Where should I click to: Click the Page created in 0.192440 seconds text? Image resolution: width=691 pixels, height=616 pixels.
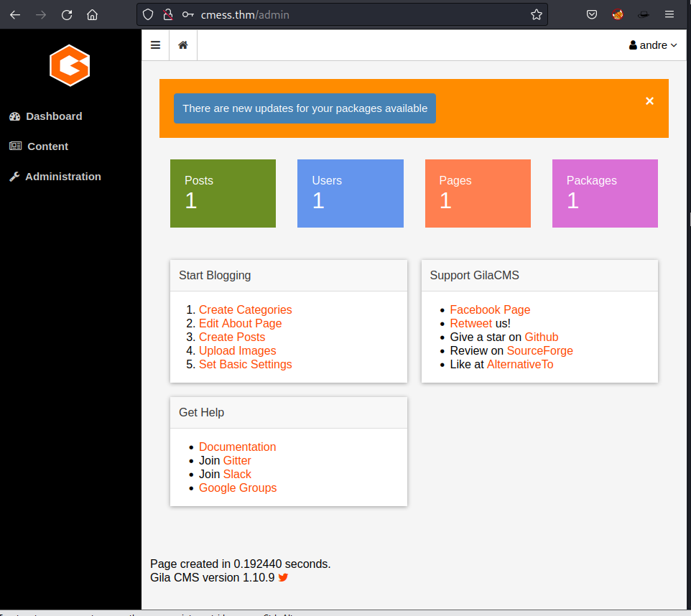pyautogui.click(x=241, y=564)
